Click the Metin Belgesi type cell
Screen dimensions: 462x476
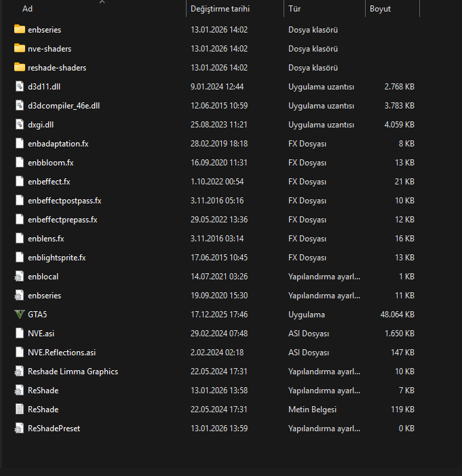pyautogui.click(x=312, y=410)
